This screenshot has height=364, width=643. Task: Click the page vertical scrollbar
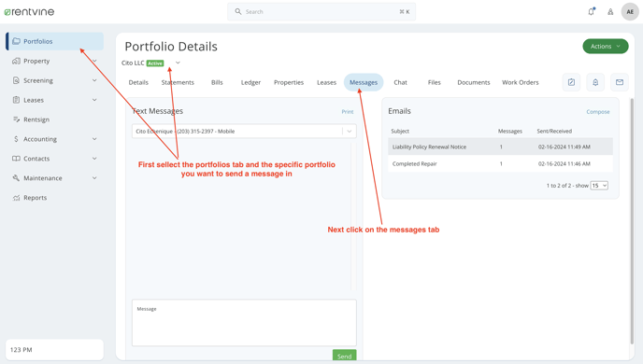632,221
